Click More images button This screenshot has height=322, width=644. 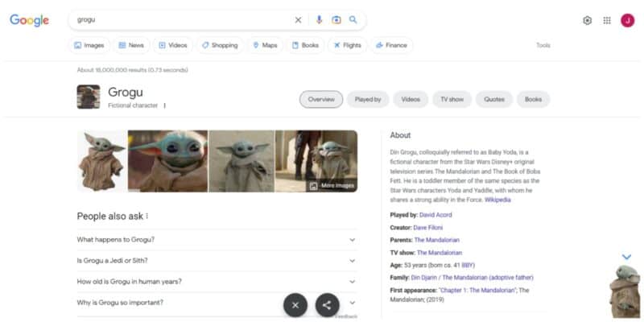point(332,186)
